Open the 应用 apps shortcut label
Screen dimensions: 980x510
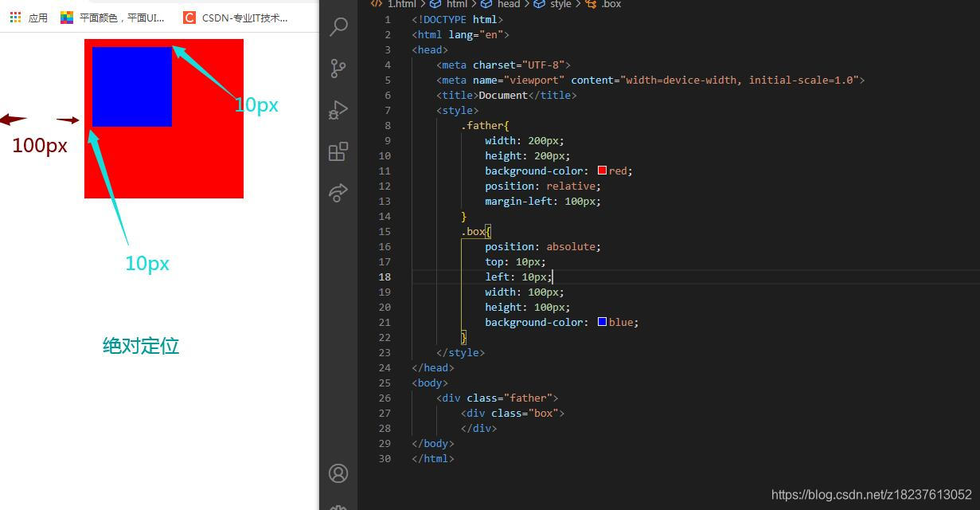[38, 18]
